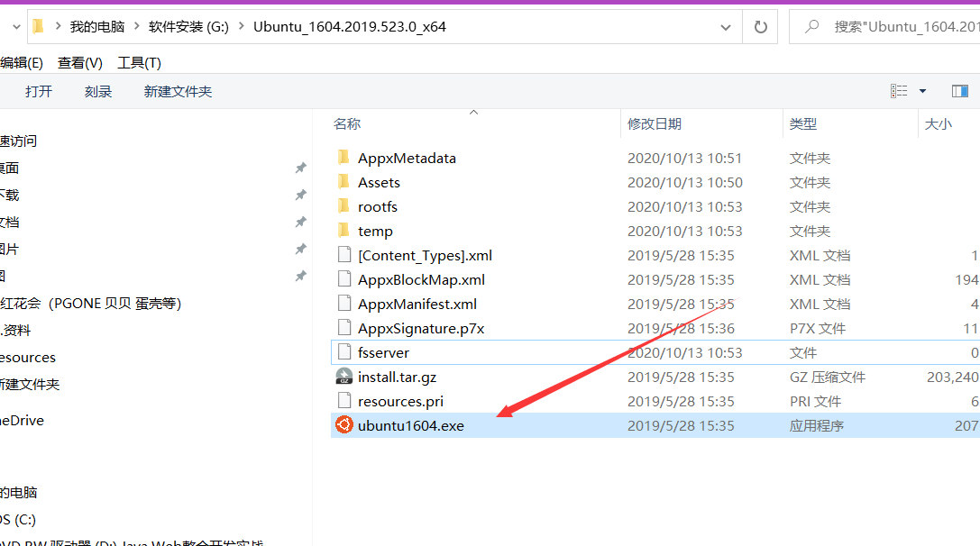Image resolution: width=980 pixels, height=546 pixels.
Task: Sort by the 大小 column header
Action: click(x=939, y=123)
